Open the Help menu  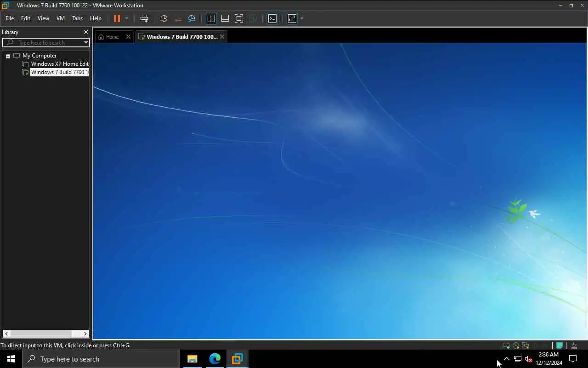tap(96, 18)
